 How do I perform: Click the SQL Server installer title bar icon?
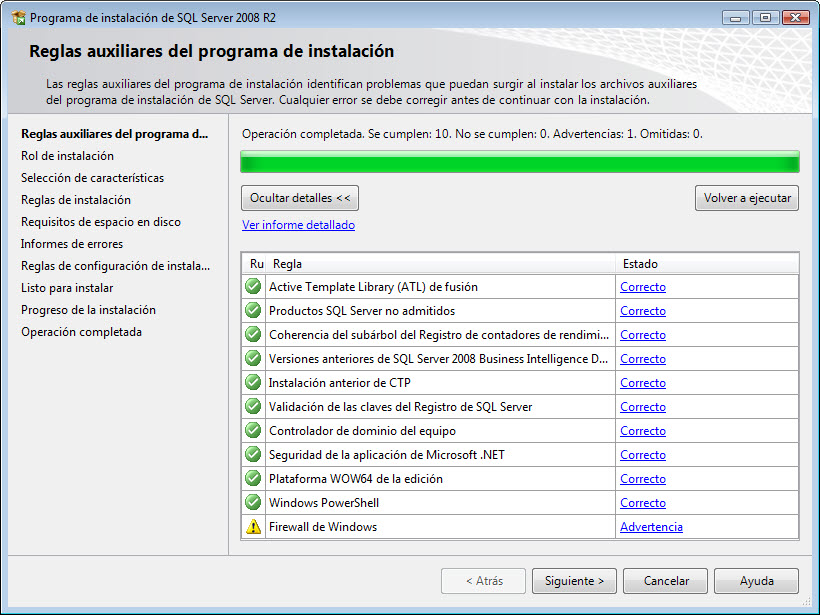18,17
